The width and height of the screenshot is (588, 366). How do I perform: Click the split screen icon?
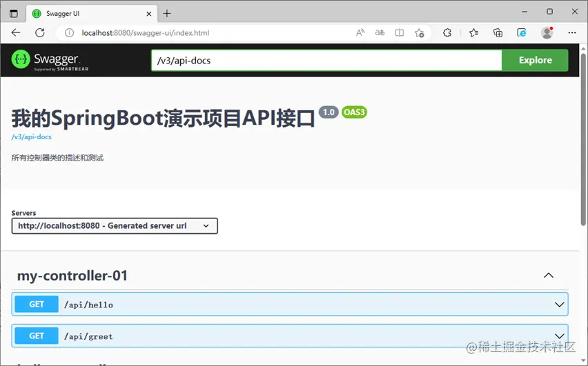click(400, 32)
